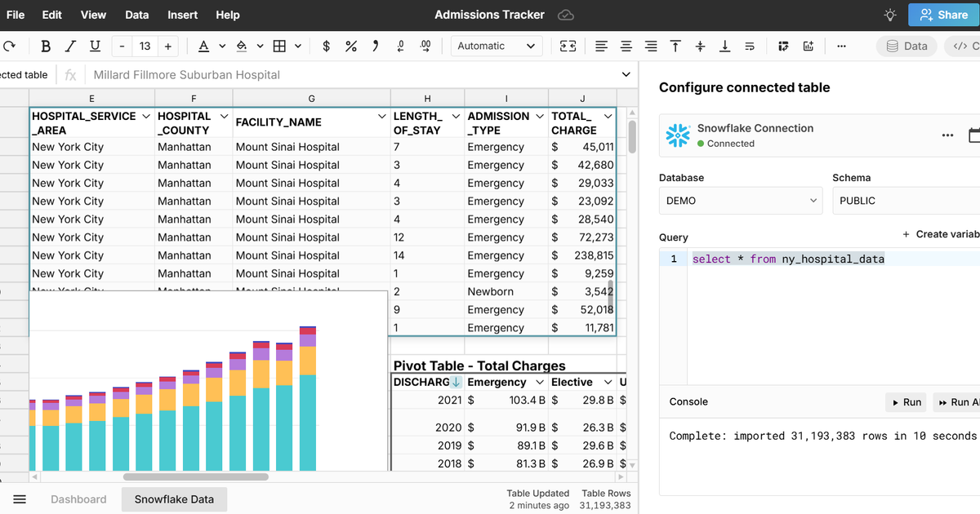Click the redo arrow icon

point(9,47)
